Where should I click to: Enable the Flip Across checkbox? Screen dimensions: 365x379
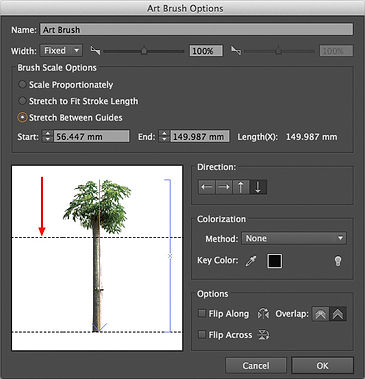point(202,334)
